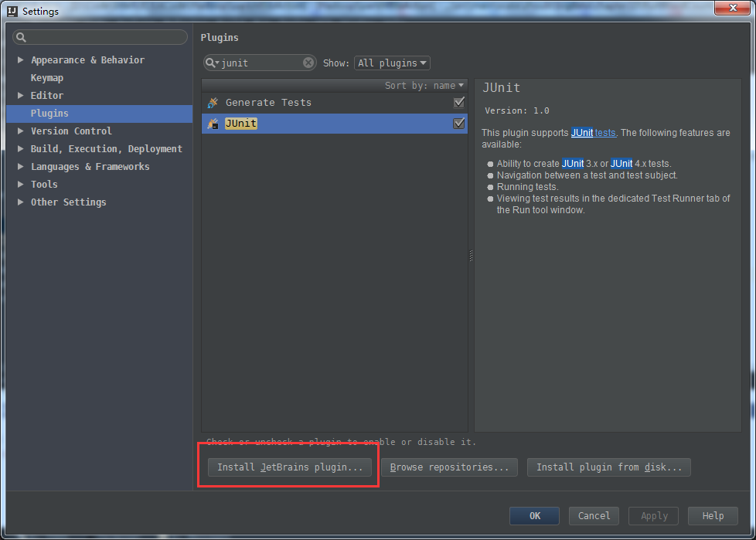Image resolution: width=756 pixels, height=540 pixels.
Task: Expand Appearance & Behavior section
Action: pos(20,59)
